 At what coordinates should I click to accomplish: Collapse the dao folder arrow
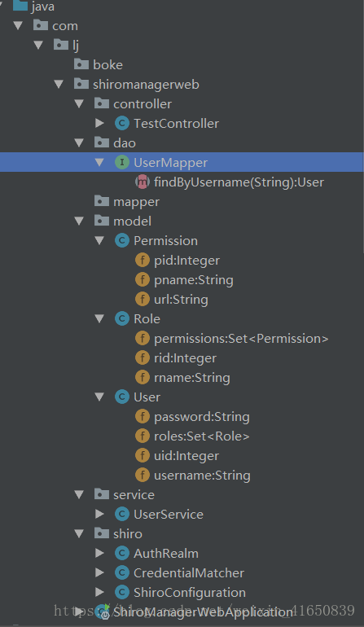pos(79,142)
